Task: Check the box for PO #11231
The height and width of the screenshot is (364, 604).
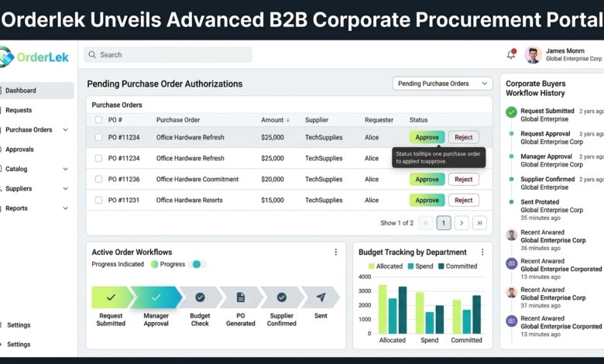Action: (98, 200)
